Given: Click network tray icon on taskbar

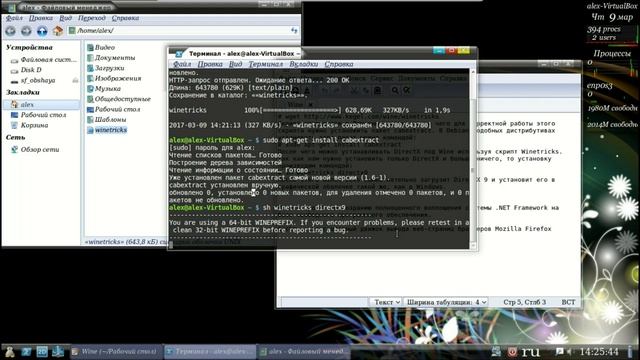Looking at the screenshot, I should (496, 351).
